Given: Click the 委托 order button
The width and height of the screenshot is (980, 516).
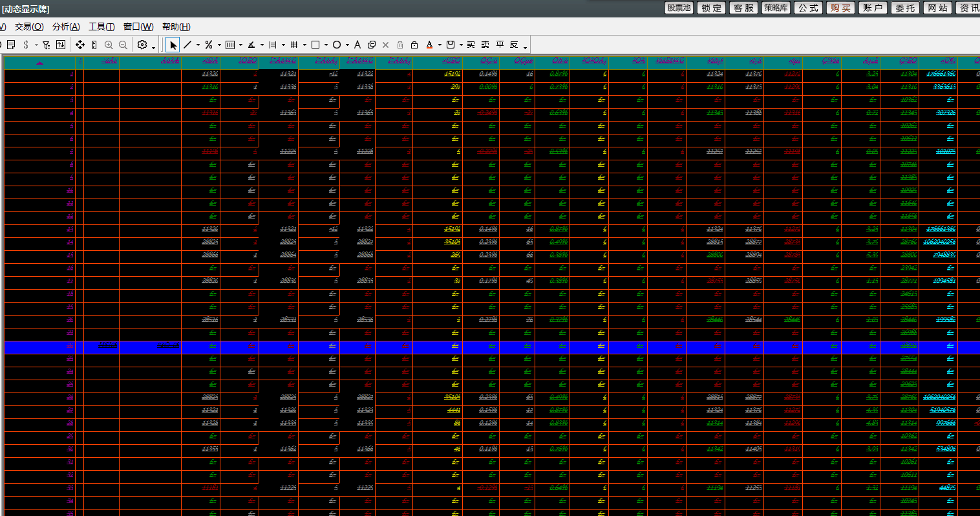Looking at the screenshot, I should tap(905, 8).
